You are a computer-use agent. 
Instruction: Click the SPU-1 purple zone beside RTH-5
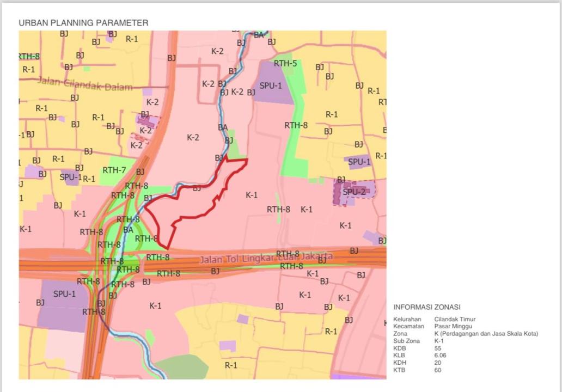pos(271,85)
